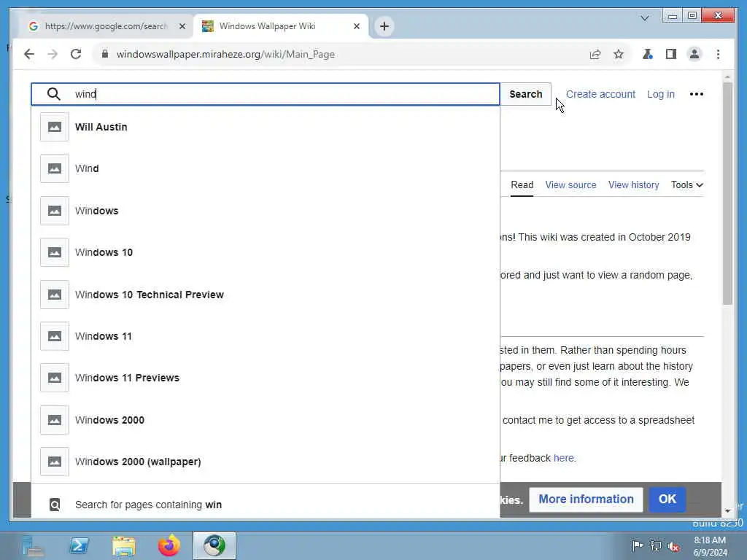This screenshot has height=560, width=747.
Task: Select Windows 2000 (wallpaper) suggestion
Action: (266, 462)
